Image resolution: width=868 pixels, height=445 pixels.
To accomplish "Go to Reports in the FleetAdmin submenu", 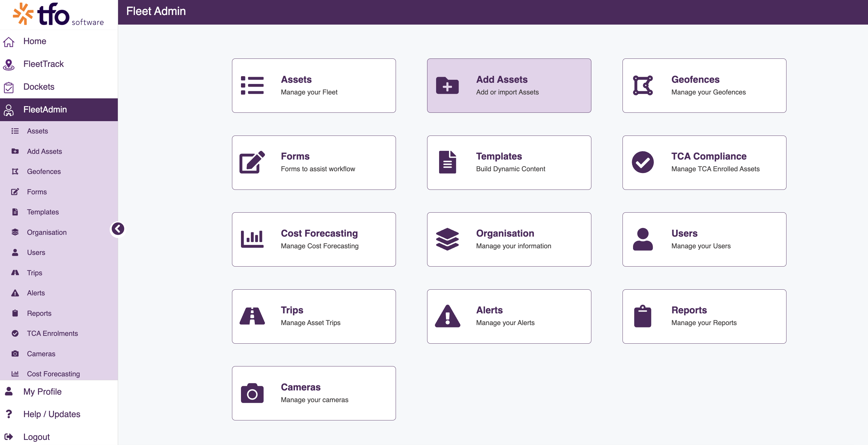I will [59, 313].
